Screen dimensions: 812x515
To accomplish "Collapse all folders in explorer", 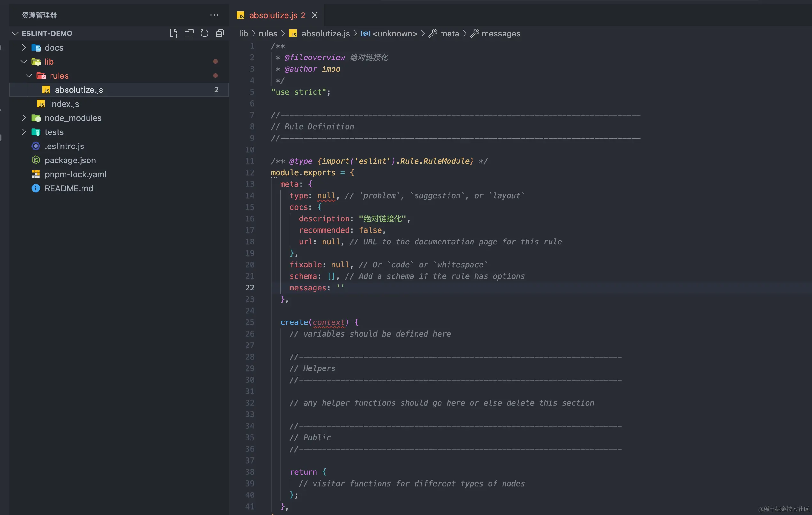I will [x=220, y=33].
